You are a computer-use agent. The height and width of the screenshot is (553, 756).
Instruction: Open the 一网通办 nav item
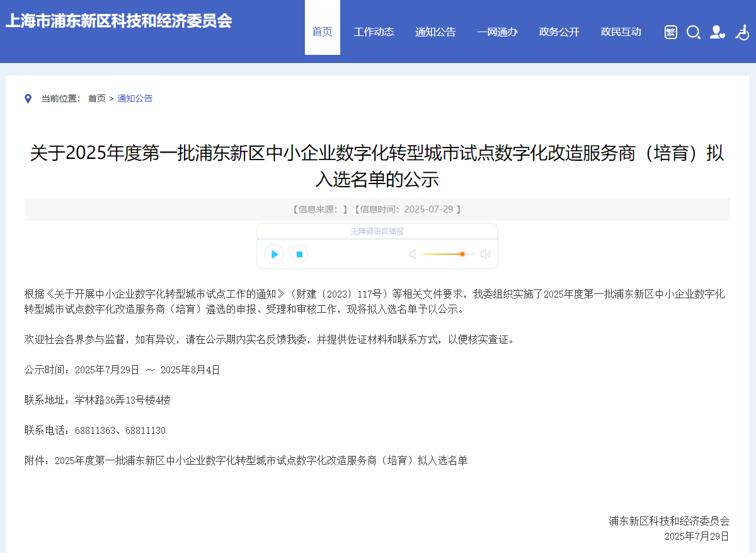pyautogui.click(x=497, y=32)
